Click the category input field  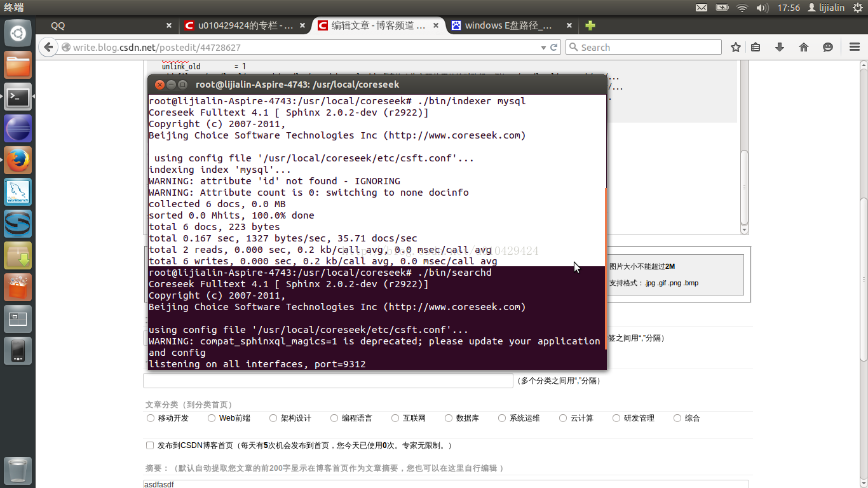click(328, 381)
